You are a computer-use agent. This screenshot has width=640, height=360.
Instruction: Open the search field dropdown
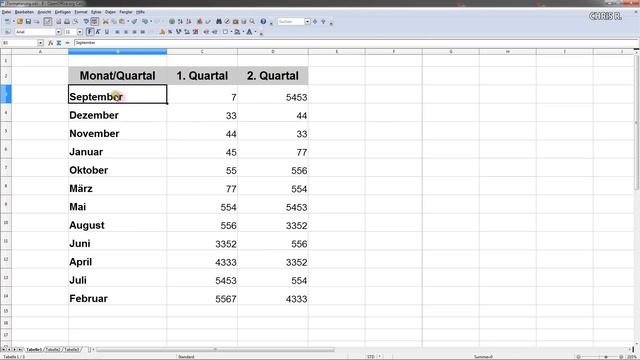coord(307,21)
